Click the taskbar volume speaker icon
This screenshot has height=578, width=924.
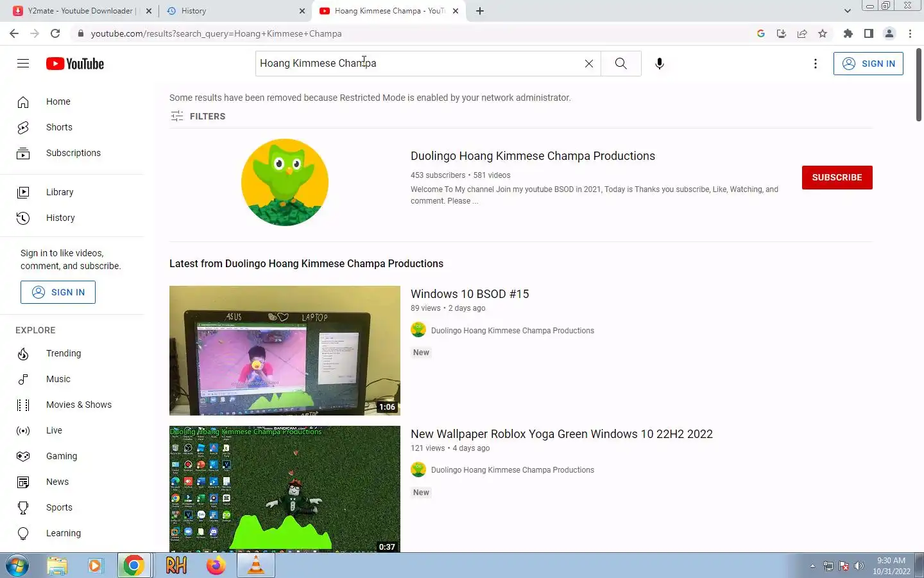pos(859,566)
